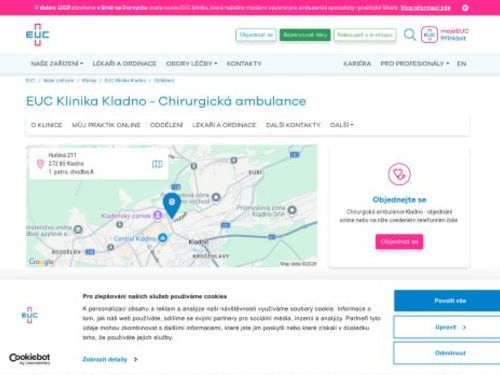This screenshot has width=500, height=375.
Task: Click the Naše zařízení breadcrumb link
Action: click(x=58, y=80)
